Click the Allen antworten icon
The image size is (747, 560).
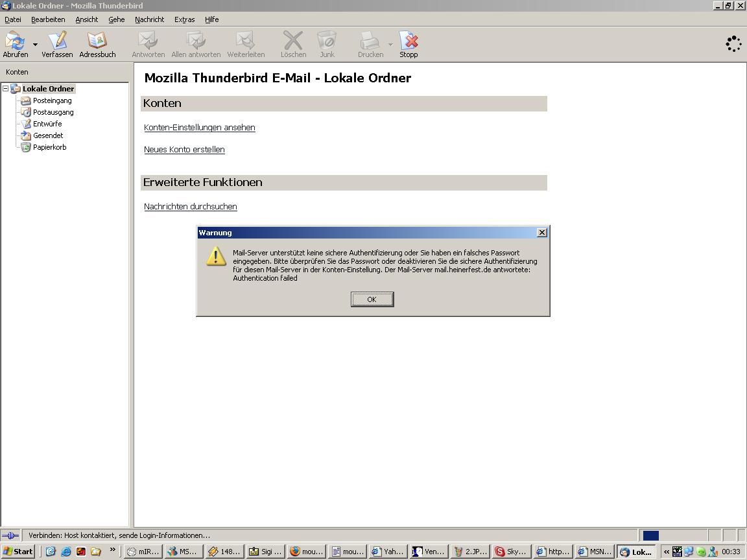click(x=196, y=44)
